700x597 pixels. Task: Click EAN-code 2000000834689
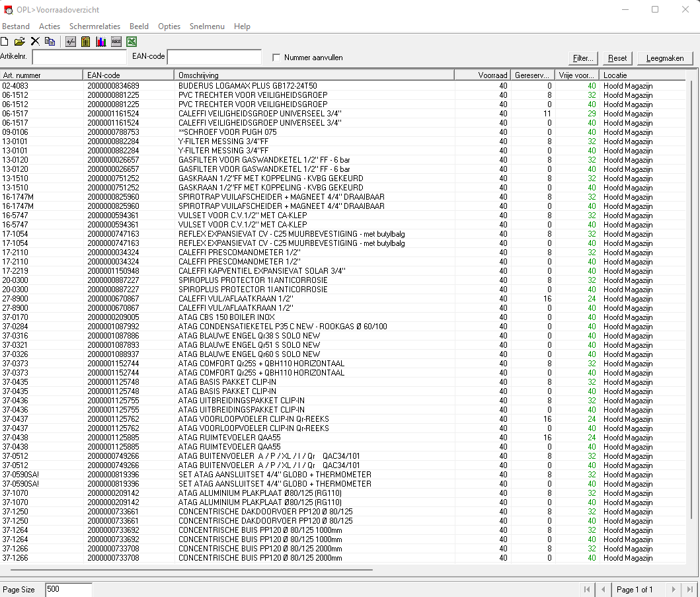(x=113, y=86)
